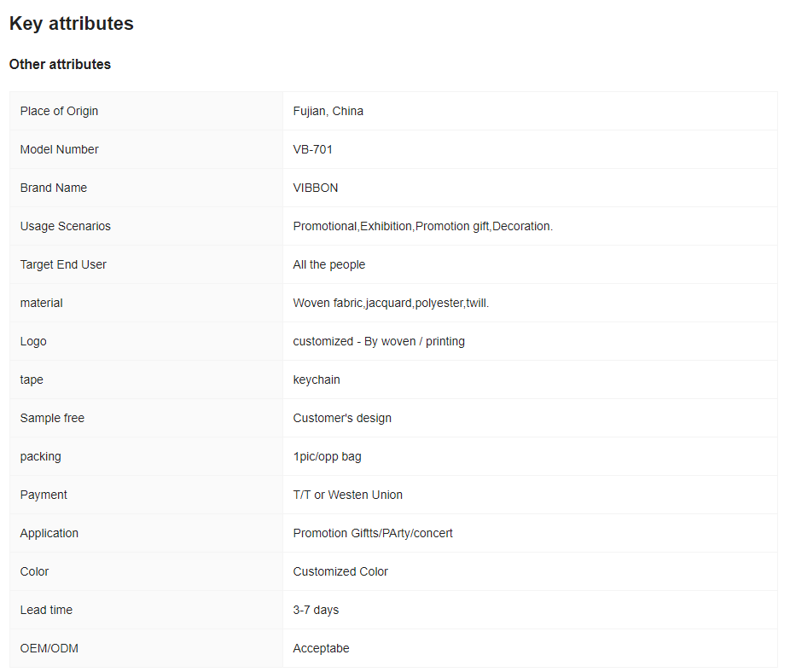The image size is (796, 672).
Task: Click the keychain tape value
Action: coord(316,379)
